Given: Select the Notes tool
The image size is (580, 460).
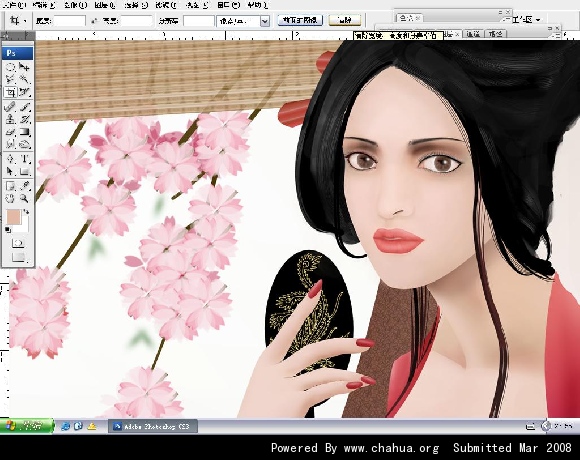Looking at the screenshot, I should [10, 186].
